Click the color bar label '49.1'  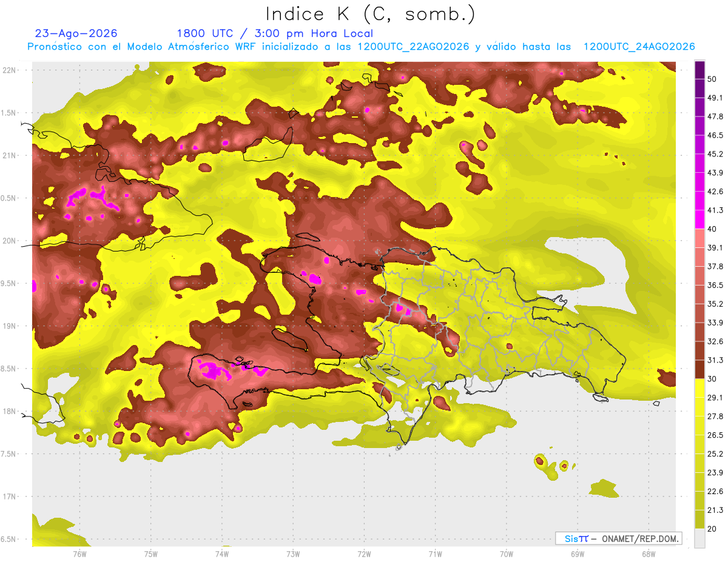[x=715, y=98]
